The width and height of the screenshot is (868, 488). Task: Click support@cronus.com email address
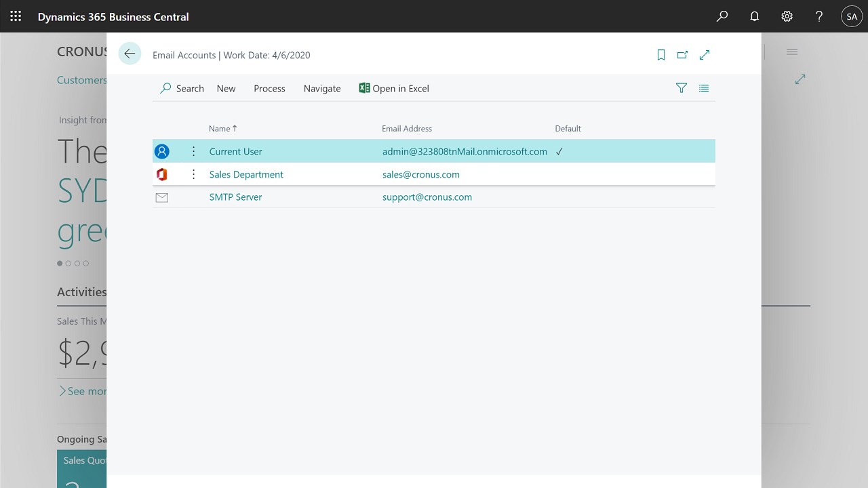coord(427,197)
